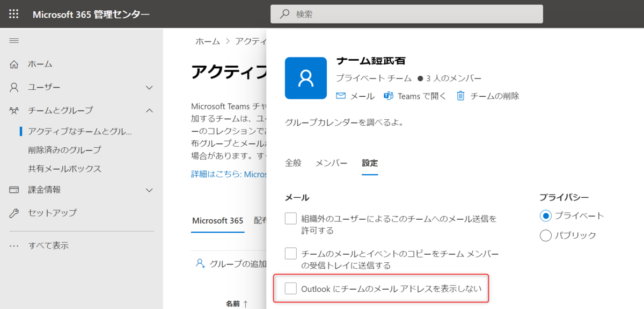644x309 pixels.
Task: Expand the ユーザー chevron
Action: [x=150, y=87]
